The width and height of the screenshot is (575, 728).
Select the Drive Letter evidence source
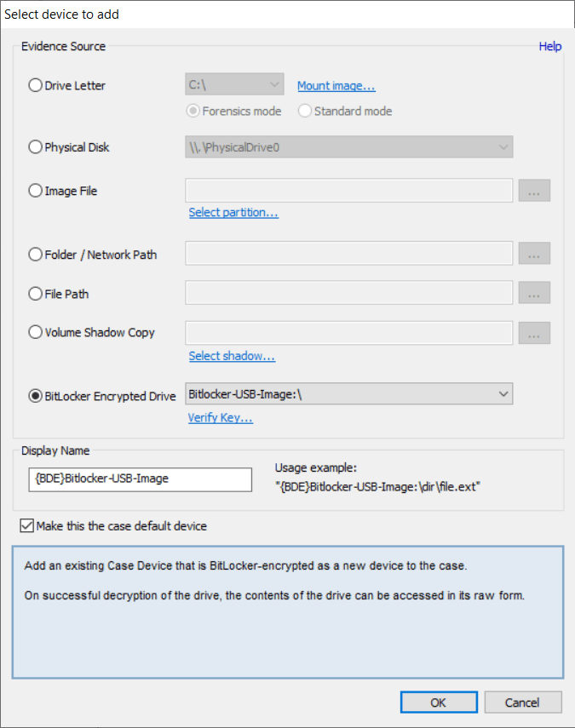click(x=35, y=85)
